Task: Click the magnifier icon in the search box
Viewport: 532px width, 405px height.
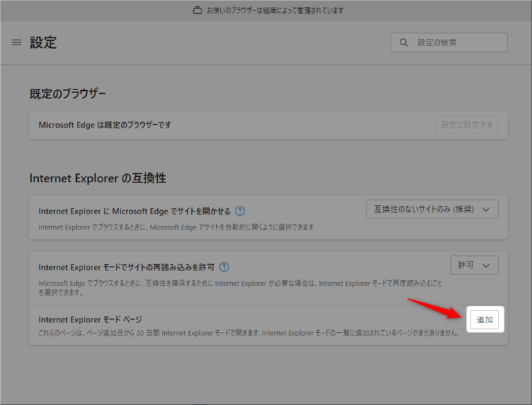Action: (x=404, y=43)
